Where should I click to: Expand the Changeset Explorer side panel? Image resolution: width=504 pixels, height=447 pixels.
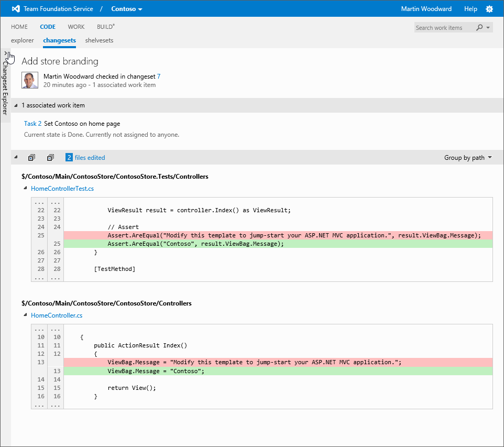pos(5,53)
